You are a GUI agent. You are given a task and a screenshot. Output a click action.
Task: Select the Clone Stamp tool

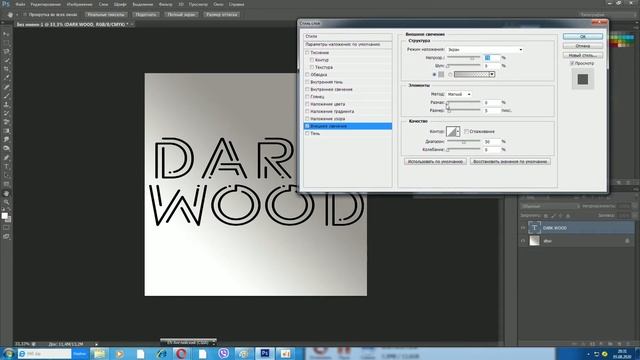click(6, 104)
